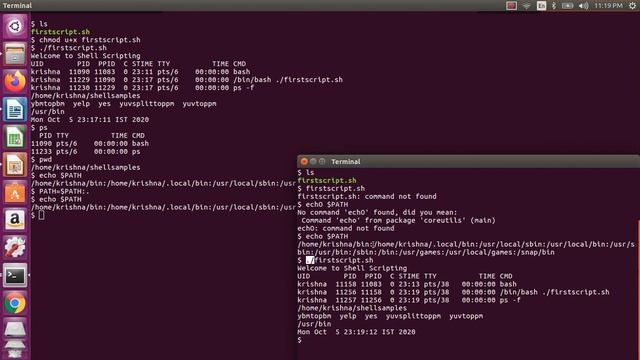Click 'echO: command not found' line
Viewport: 640px width, 360px height.
coord(346,229)
